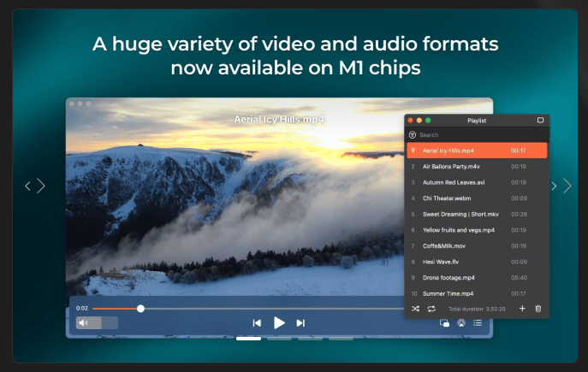The image size is (588, 372).
Task: Select Autumn Red Leaves.avi
Action: click(477, 182)
